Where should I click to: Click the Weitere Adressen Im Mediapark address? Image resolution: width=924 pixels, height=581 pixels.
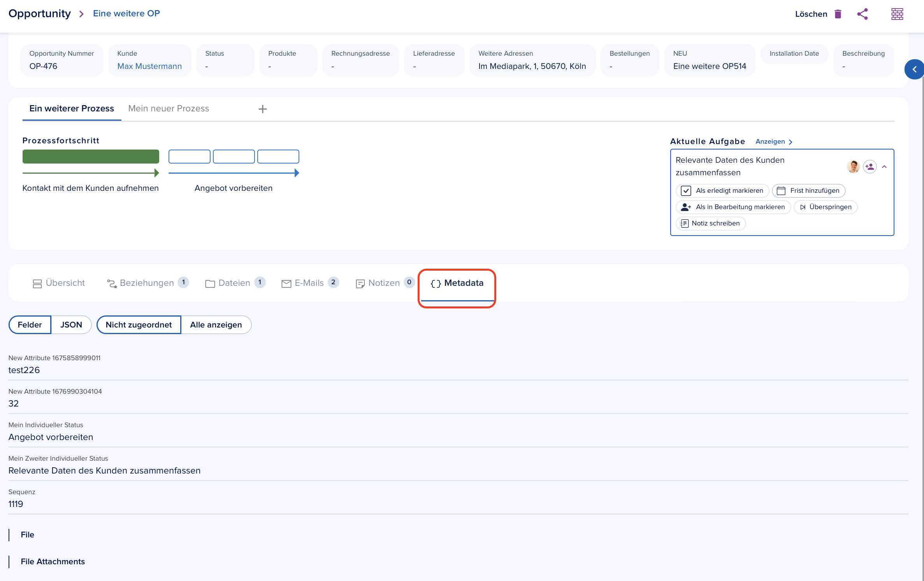(532, 66)
